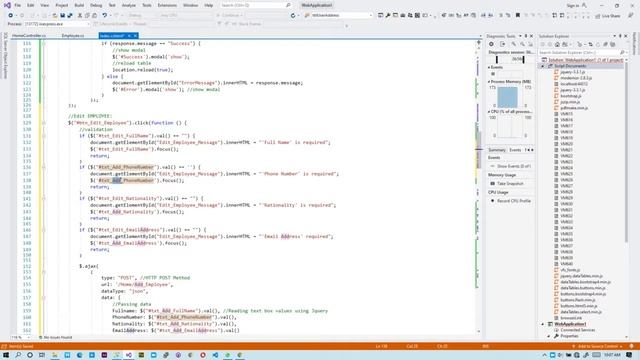Viewport: 640px width, 360px height.
Task: Switch to the HomeController.cs tab
Action: (29, 36)
